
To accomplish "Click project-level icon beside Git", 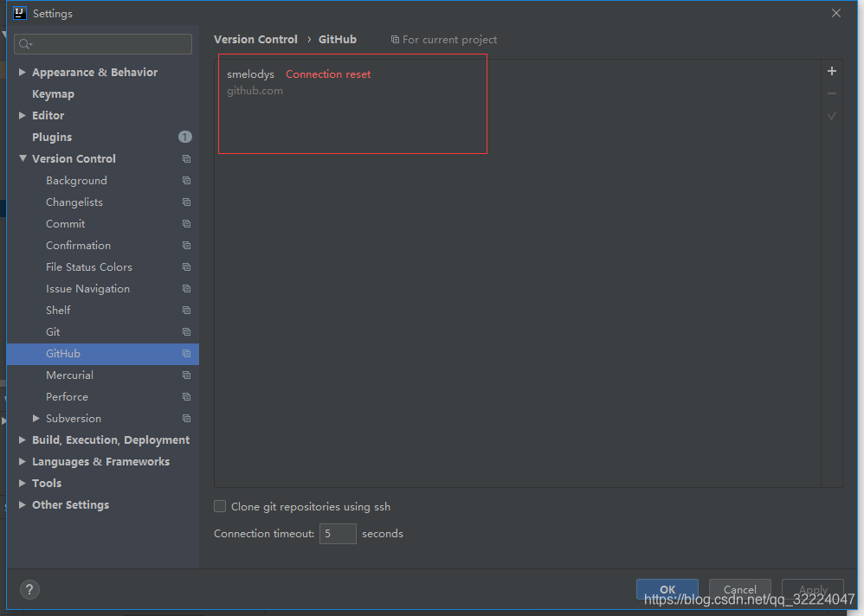I will click(x=186, y=332).
